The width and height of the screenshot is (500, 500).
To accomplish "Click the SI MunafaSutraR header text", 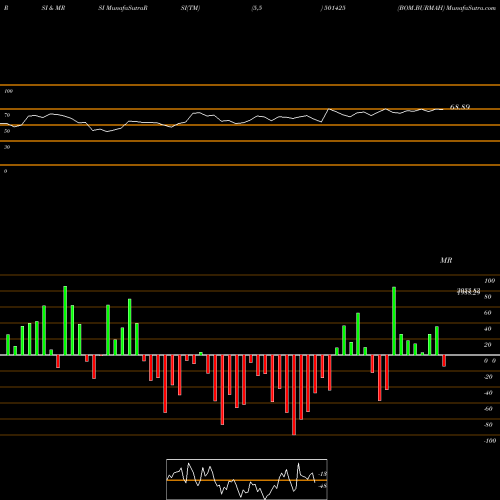I will point(123,8).
